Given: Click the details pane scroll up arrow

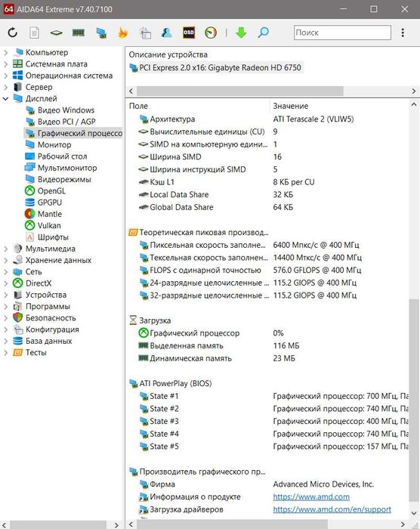Looking at the screenshot, I should [414, 105].
